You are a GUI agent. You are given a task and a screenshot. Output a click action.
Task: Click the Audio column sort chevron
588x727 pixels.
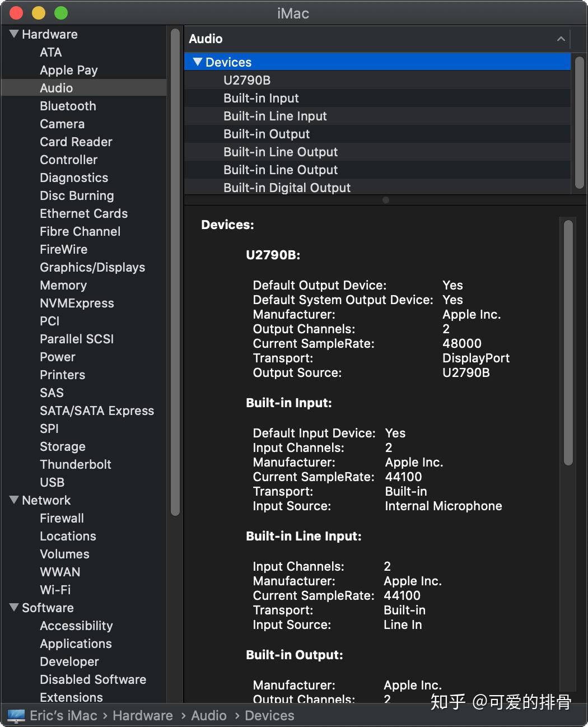pos(561,39)
